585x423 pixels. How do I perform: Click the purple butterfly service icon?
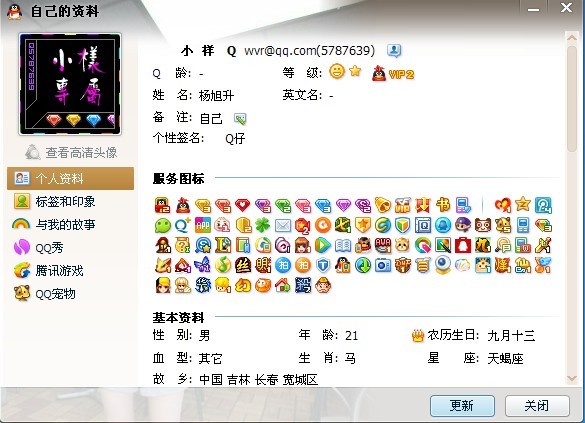pyautogui.click(x=203, y=266)
